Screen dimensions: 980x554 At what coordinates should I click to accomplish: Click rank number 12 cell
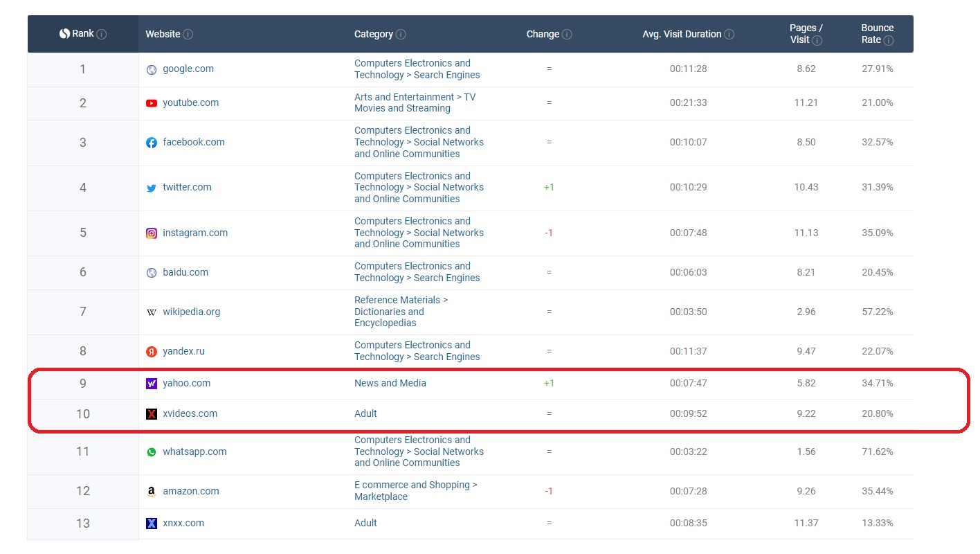click(83, 492)
